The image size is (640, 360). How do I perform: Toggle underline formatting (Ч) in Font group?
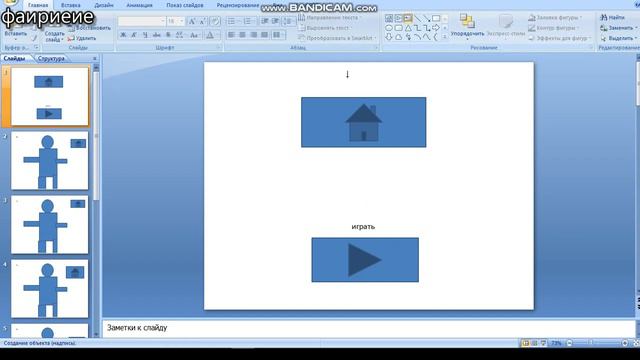pos(145,36)
